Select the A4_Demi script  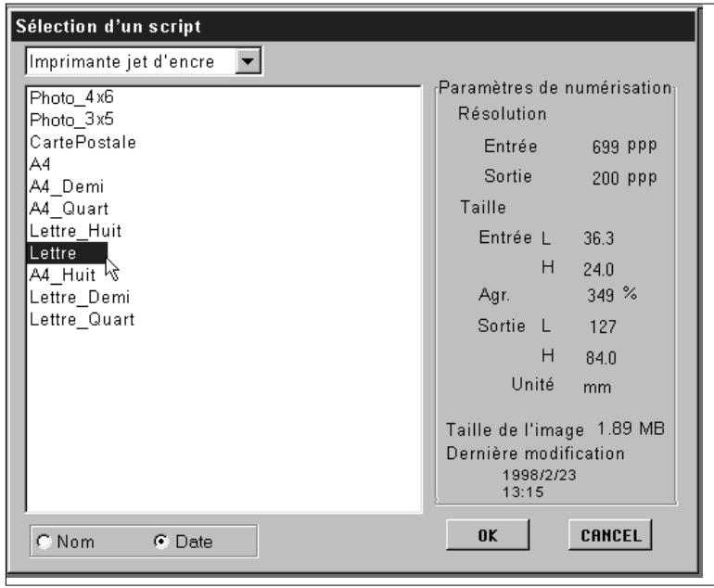[67, 186]
